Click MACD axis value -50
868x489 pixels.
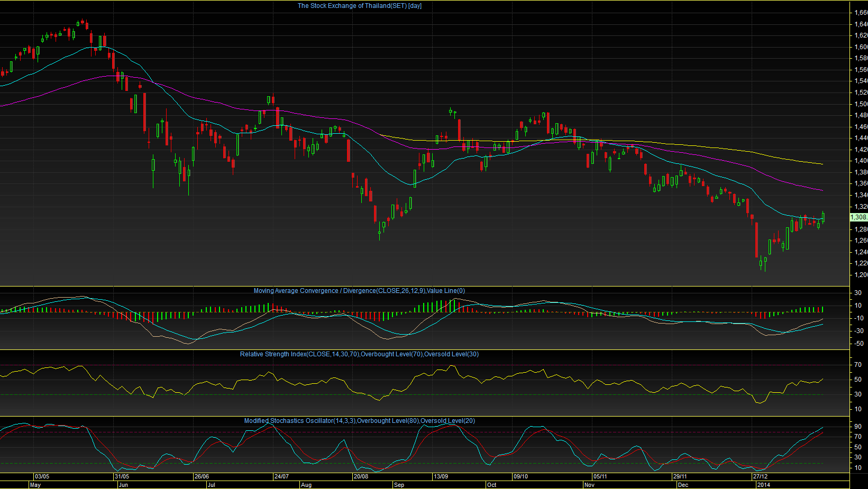click(858, 344)
